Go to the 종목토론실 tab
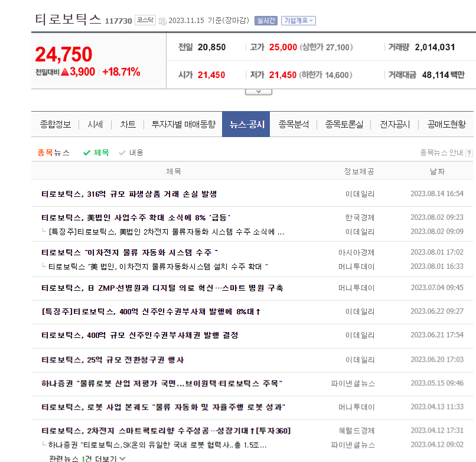 (x=344, y=125)
